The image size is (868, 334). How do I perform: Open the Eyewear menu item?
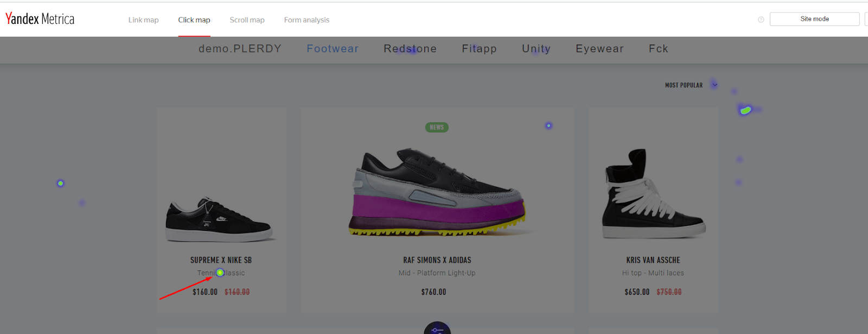(x=599, y=49)
